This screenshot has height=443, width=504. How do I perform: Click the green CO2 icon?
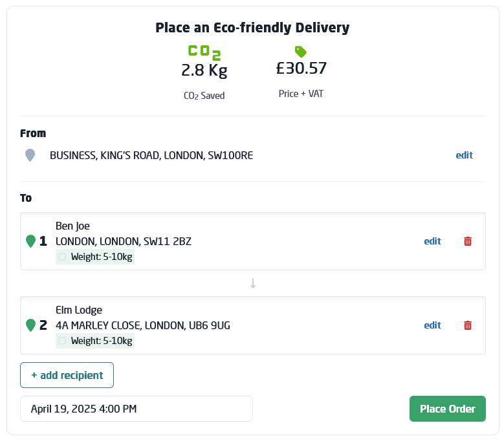[204, 52]
